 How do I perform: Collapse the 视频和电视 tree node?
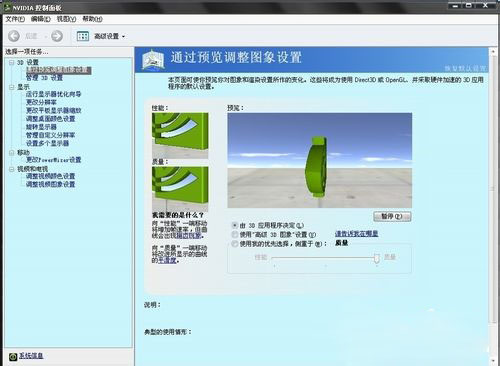(x=12, y=169)
